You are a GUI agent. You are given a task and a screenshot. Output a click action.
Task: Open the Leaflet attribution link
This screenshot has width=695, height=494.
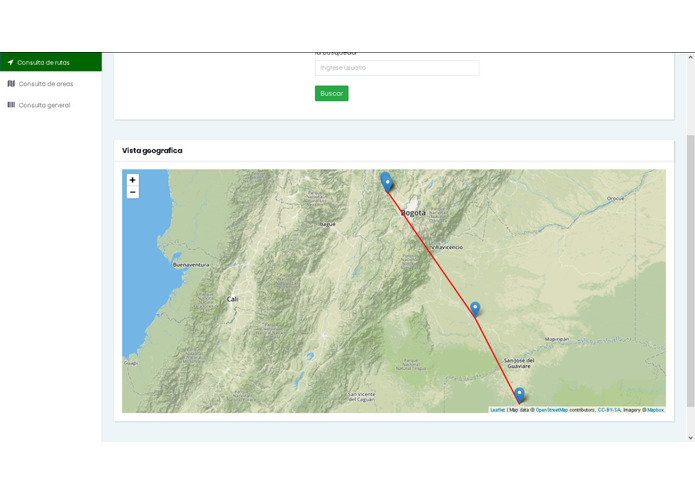pos(497,410)
